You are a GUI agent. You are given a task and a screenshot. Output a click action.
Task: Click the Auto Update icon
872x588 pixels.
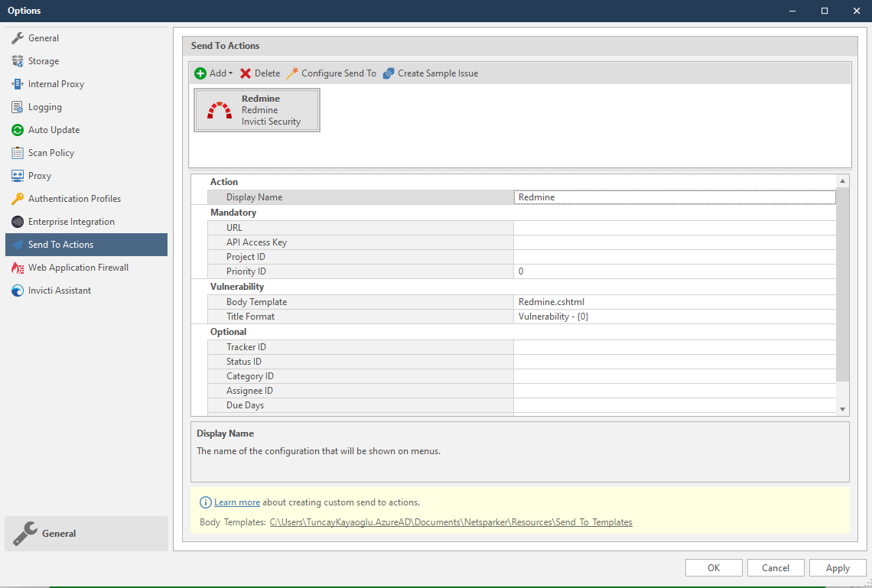pyautogui.click(x=17, y=129)
